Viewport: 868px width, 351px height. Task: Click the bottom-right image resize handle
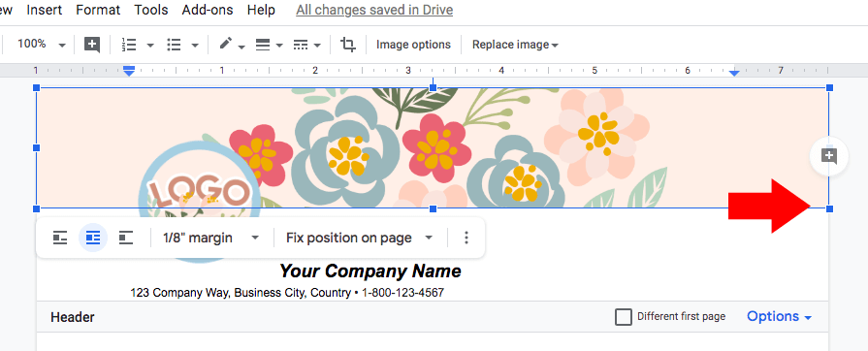[829, 208]
